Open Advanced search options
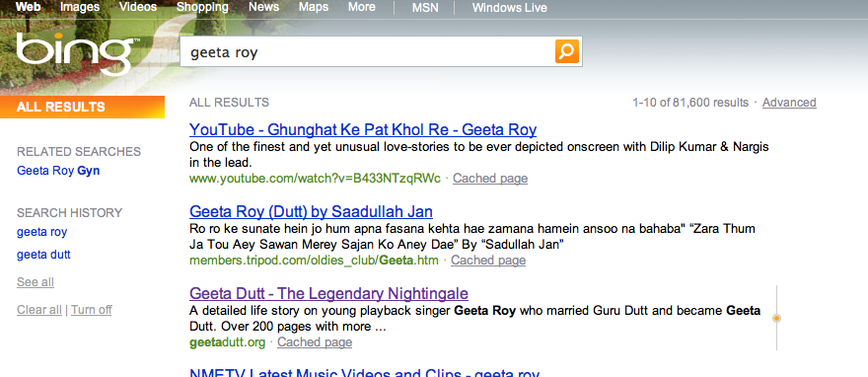 [x=789, y=103]
